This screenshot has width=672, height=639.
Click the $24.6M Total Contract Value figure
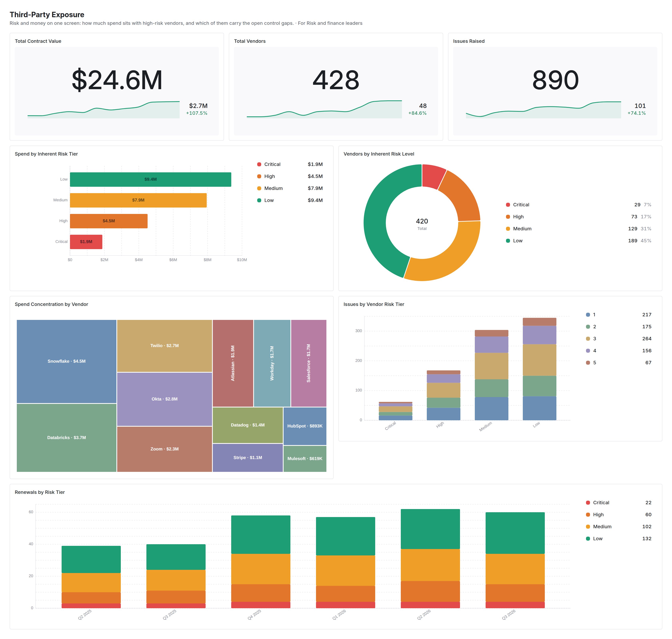[x=117, y=80]
